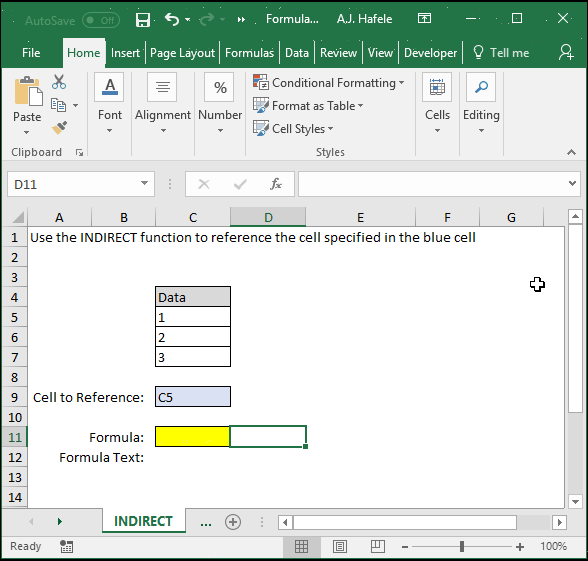This screenshot has width=588, height=561.
Task: Undo the last action
Action: [172, 19]
